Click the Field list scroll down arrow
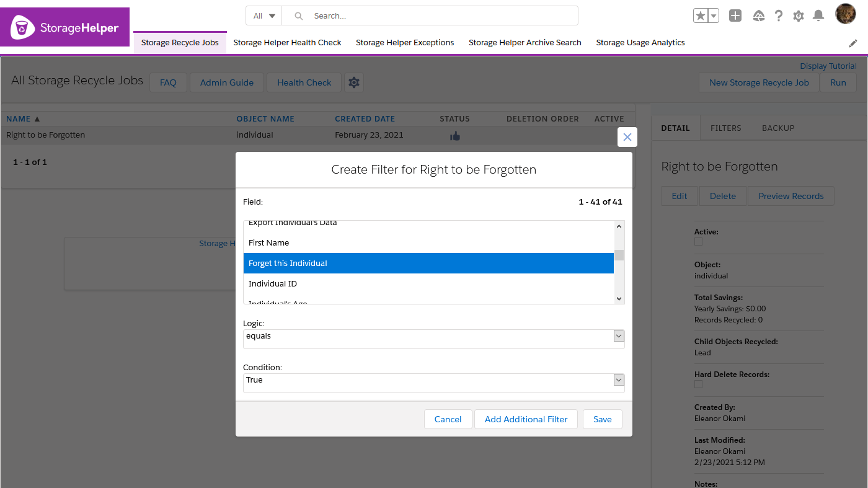The image size is (868, 488). point(619,298)
